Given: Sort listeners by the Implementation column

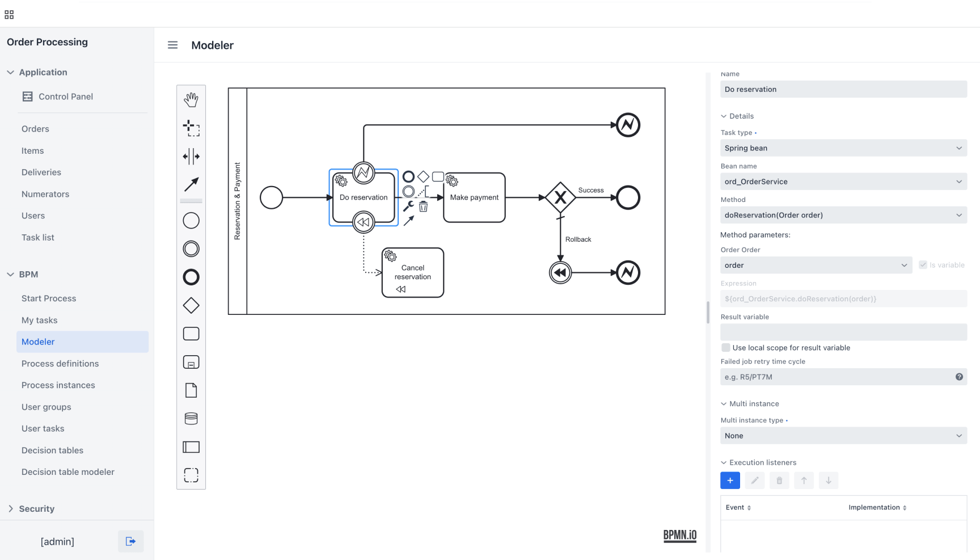Looking at the screenshot, I should tap(877, 508).
